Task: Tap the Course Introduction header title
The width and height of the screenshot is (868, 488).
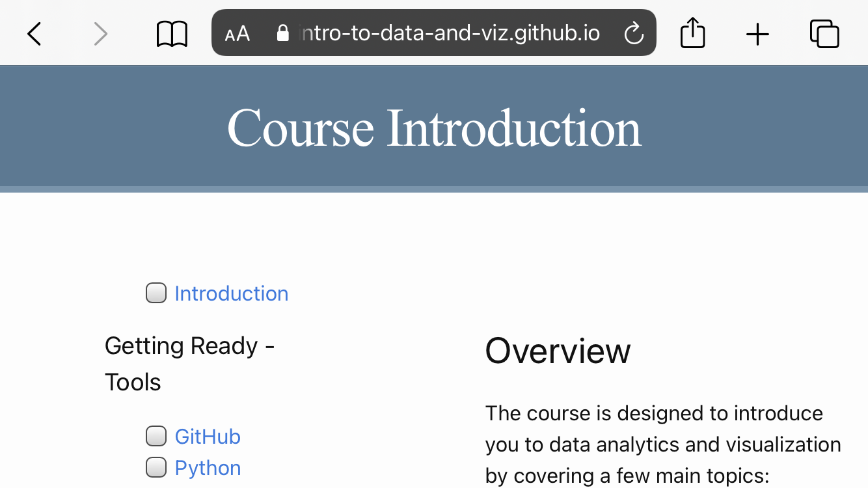Action: 434,128
